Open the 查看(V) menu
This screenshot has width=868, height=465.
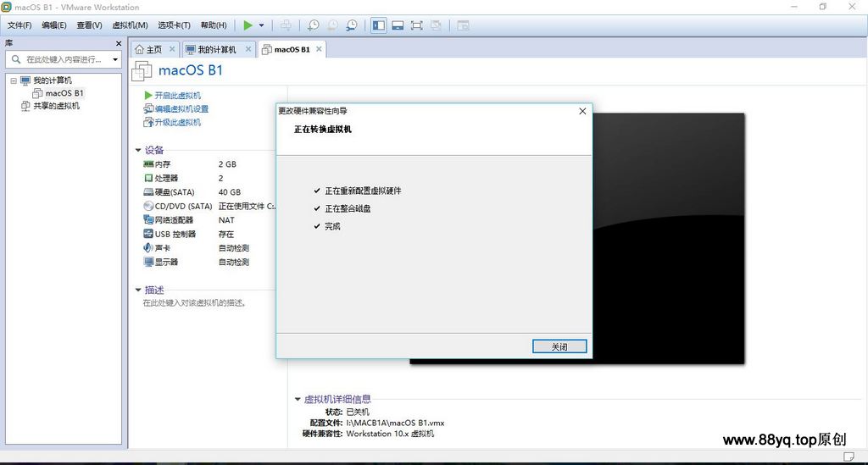point(89,25)
